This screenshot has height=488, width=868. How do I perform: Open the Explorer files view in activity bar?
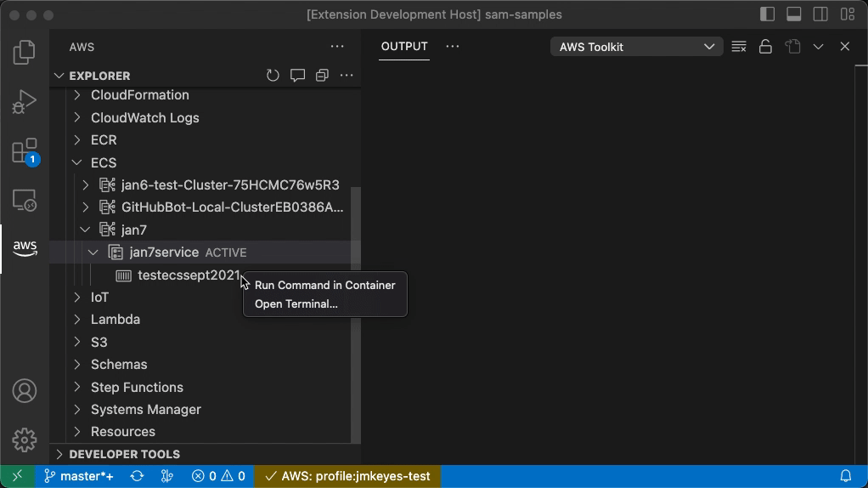tap(25, 52)
